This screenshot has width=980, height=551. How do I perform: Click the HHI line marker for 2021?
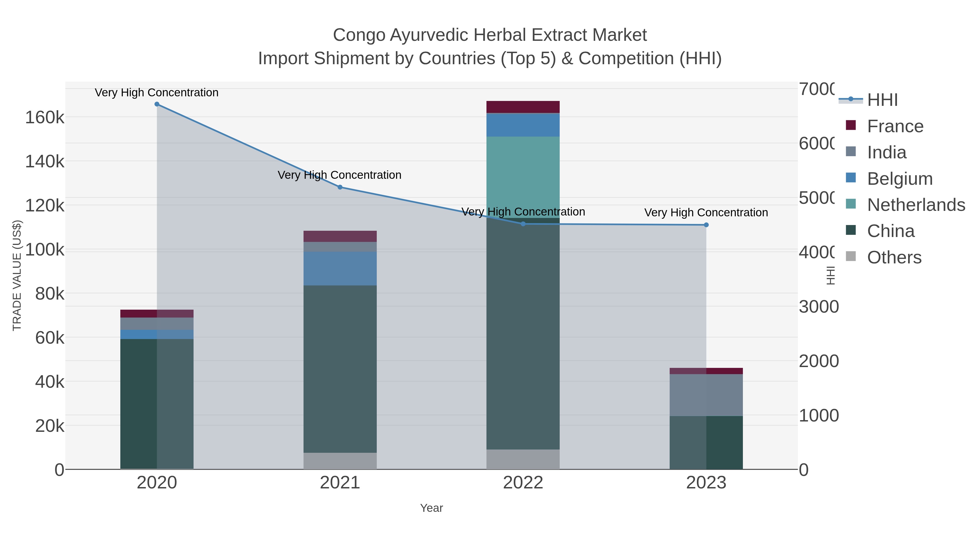(x=340, y=187)
